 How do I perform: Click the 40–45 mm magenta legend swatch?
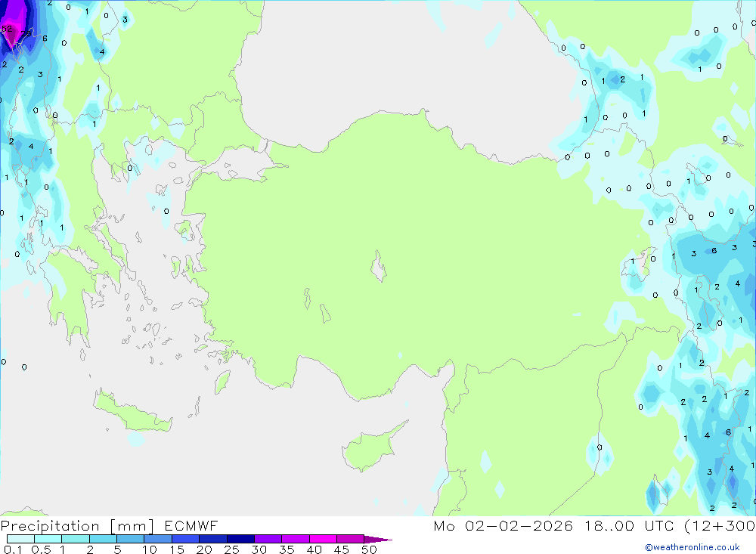coord(323,539)
